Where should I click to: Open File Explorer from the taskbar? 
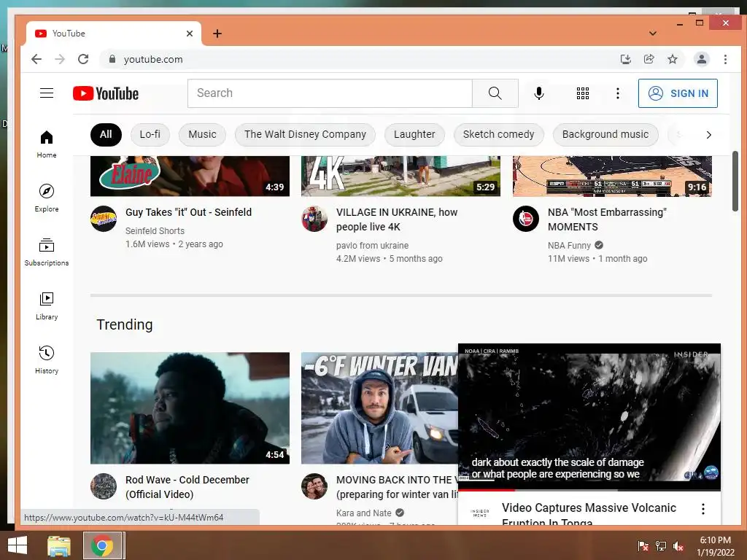(59, 545)
